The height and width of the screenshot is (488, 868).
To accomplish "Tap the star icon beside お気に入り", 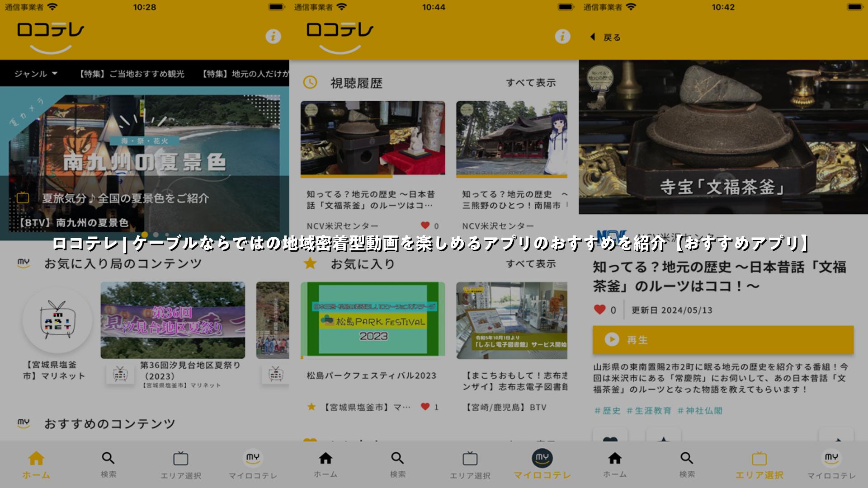I will 310,263.
